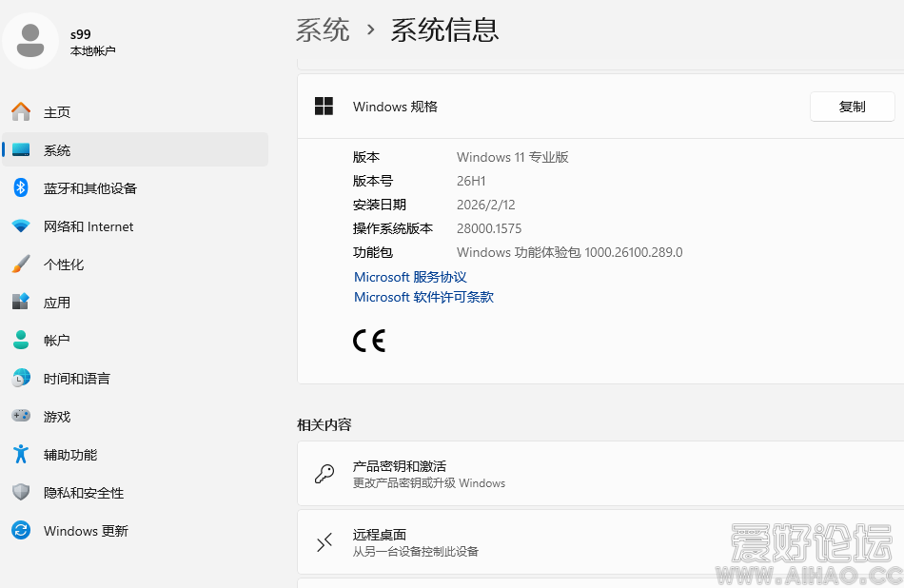Select the 系统 monitor icon in sidebar
Screen dimensions: 904x588
coord(21,150)
